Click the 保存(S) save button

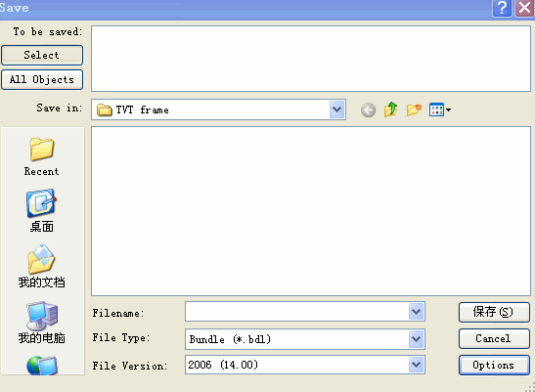click(494, 312)
